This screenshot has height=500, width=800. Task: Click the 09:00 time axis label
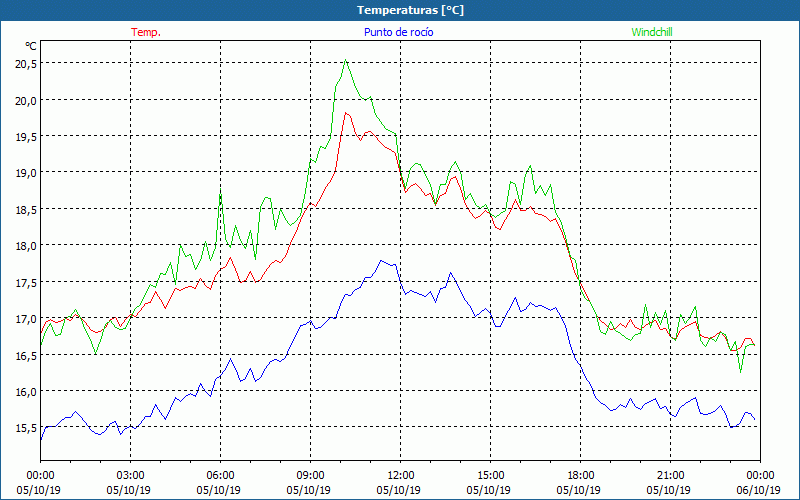tap(310, 476)
